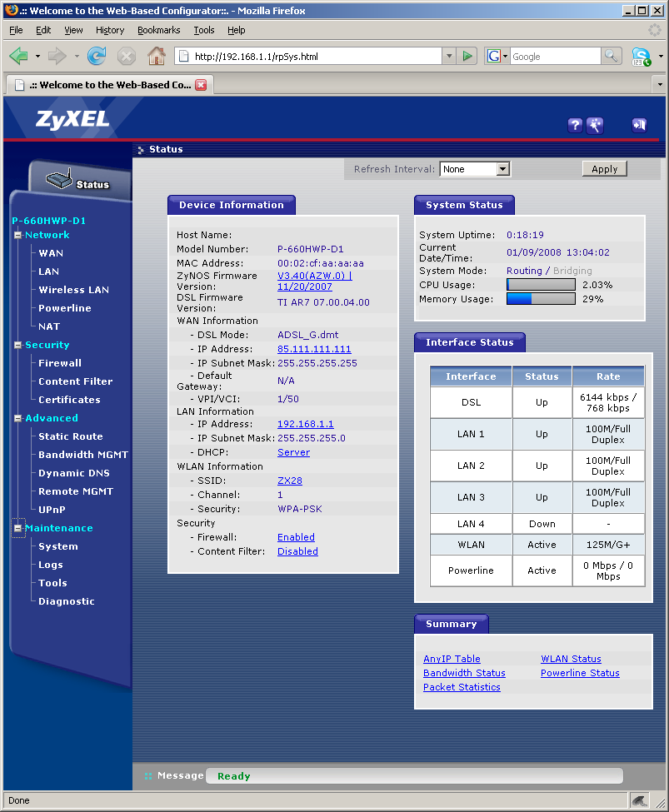Open the Firewall Enabled link
The width and height of the screenshot is (669, 812).
[296, 537]
